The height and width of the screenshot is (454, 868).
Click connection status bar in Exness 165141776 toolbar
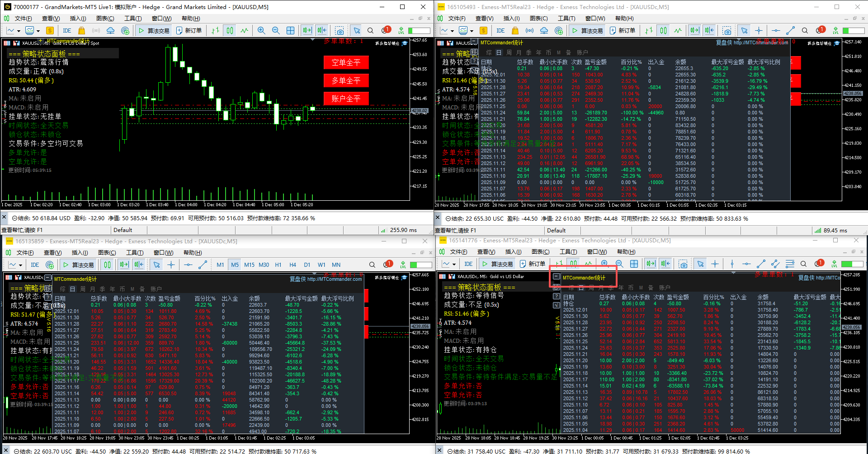coord(853,264)
